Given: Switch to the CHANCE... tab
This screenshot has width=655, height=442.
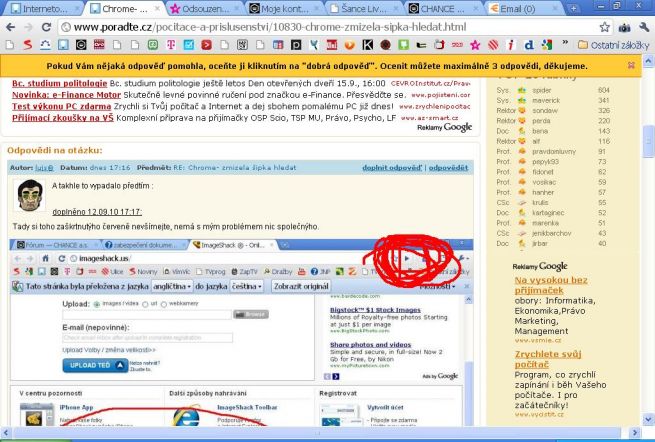Looking at the screenshot, I should click(444, 8).
